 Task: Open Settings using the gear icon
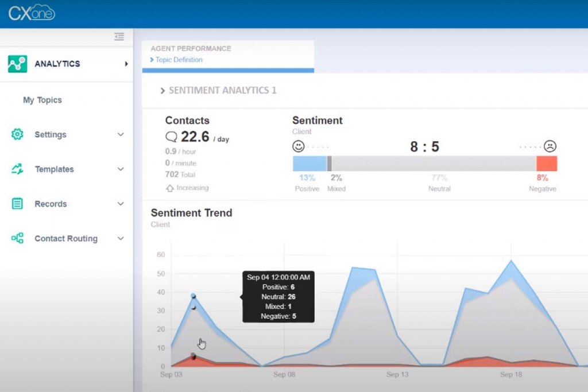tap(18, 134)
